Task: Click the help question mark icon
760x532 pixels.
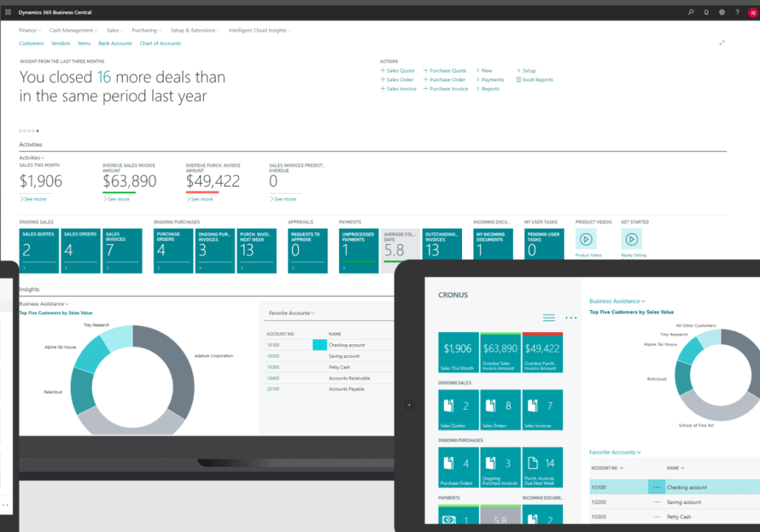Action: point(736,12)
